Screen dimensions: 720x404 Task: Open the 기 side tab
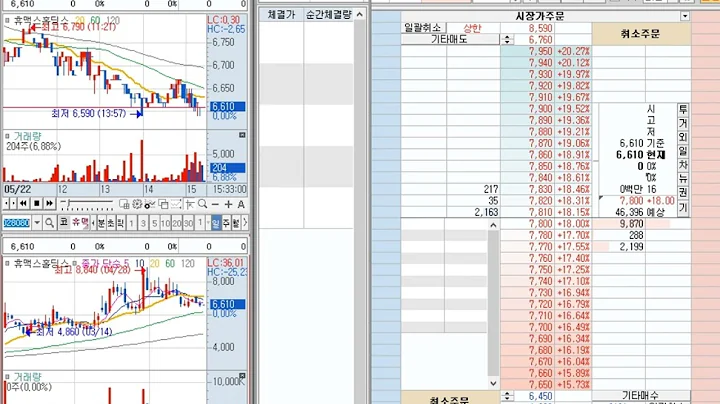[683, 208]
